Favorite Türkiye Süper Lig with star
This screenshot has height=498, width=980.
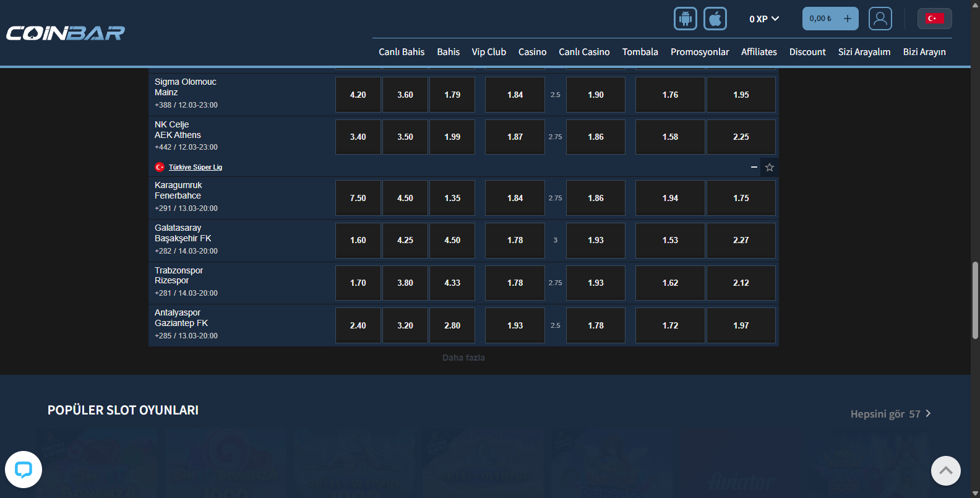pos(769,167)
